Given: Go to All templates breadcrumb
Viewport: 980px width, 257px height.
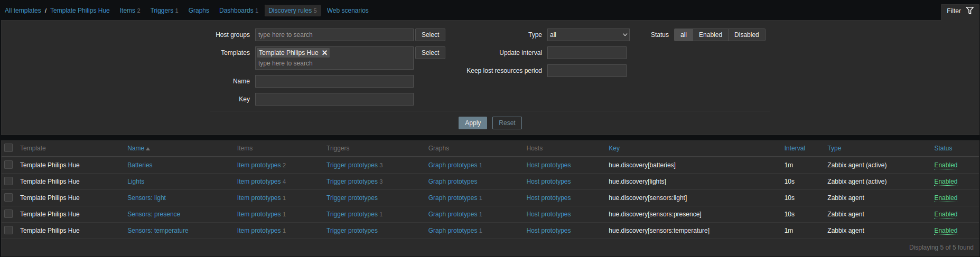Looking at the screenshot, I should [23, 11].
